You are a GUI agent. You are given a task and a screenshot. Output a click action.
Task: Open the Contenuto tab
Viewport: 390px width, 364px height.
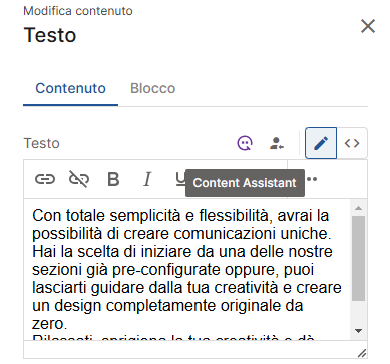[70, 89]
